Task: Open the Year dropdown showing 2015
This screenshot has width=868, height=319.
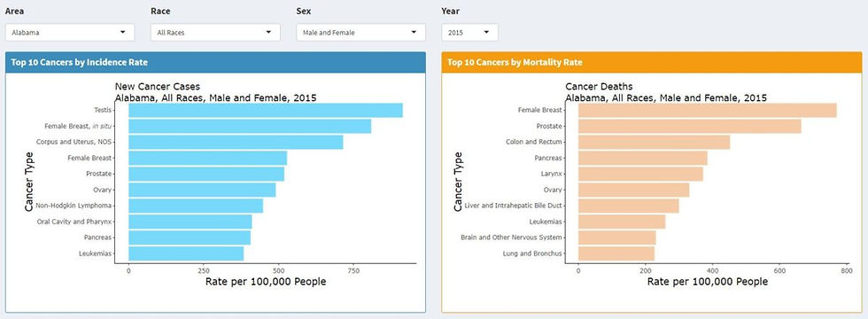Action: pos(470,32)
